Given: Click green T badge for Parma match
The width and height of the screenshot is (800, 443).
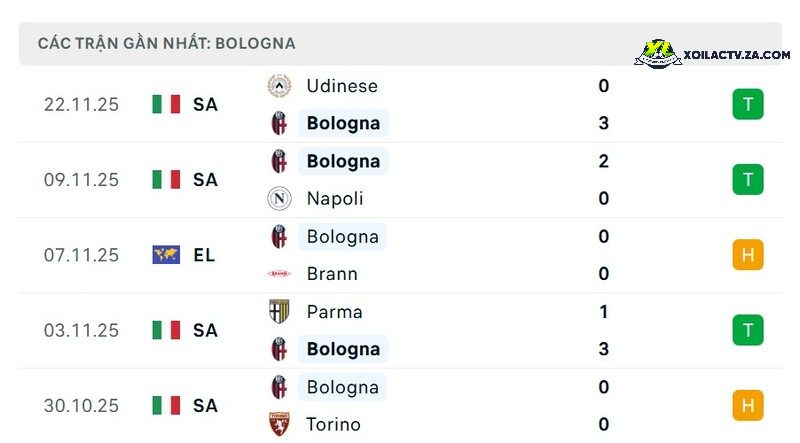Looking at the screenshot, I should [x=748, y=330].
